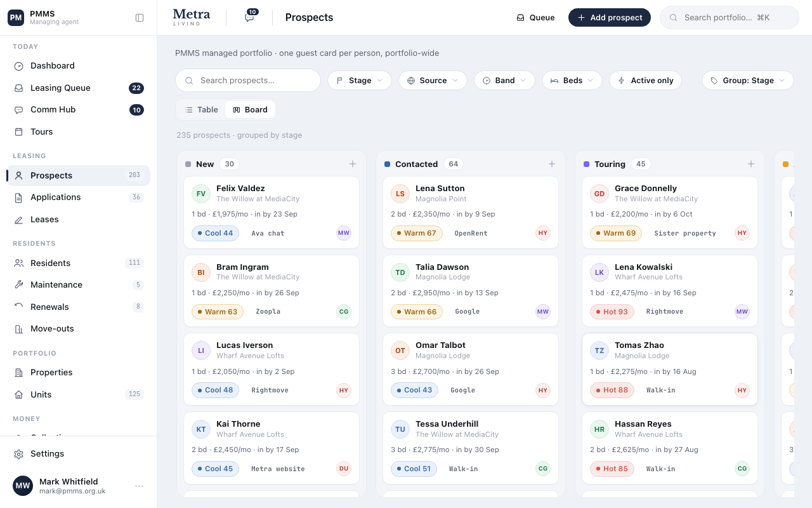Click Felix Valdez's MW assignee avatar
Screen dimensions: 812x508
(344, 233)
